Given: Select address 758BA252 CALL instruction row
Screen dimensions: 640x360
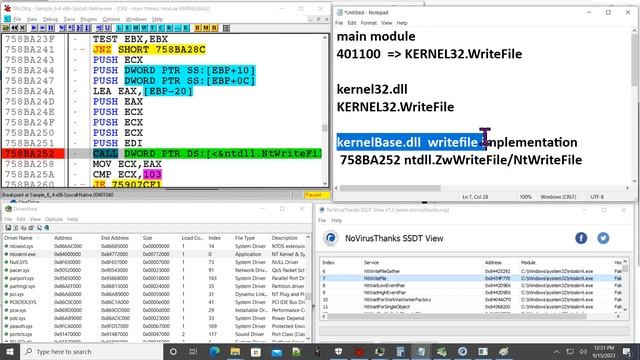Looking at the screenshot, I should (162, 153).
